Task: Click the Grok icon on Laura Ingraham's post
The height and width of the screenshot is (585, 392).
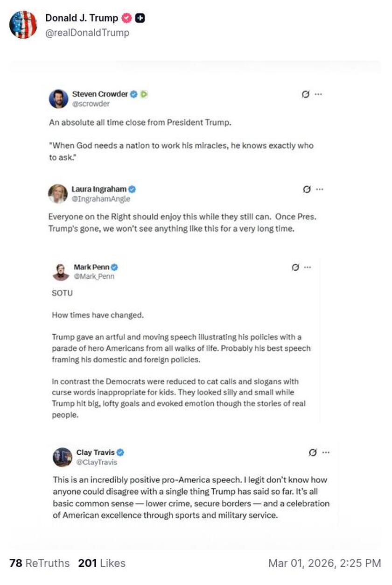Action: click(x=307, y=189)
